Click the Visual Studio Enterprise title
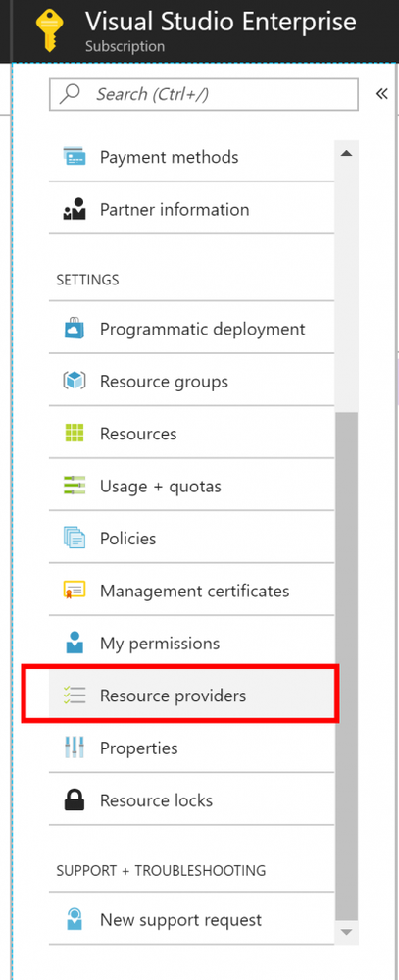The height and width of the screenshot is (980, 399). (221, 22)
